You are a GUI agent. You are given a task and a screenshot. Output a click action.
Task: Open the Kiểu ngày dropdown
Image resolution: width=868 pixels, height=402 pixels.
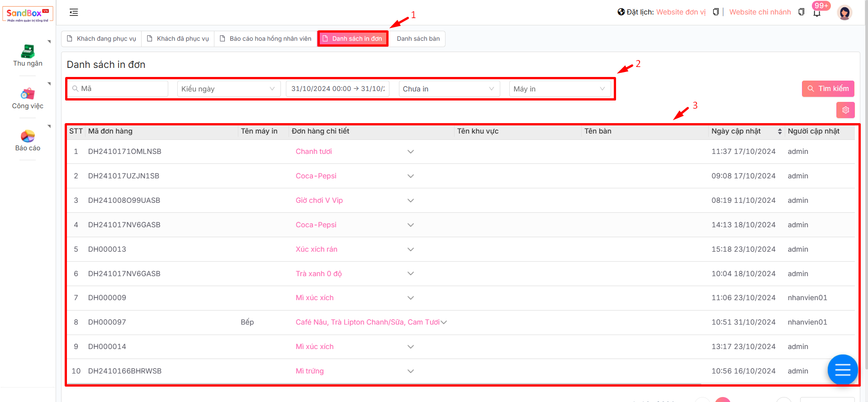coord(228,89)
